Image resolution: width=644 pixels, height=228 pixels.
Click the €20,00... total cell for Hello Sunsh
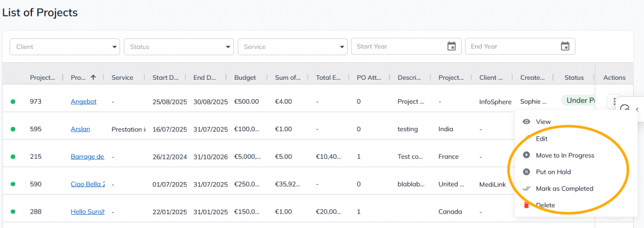click(328, 212)
